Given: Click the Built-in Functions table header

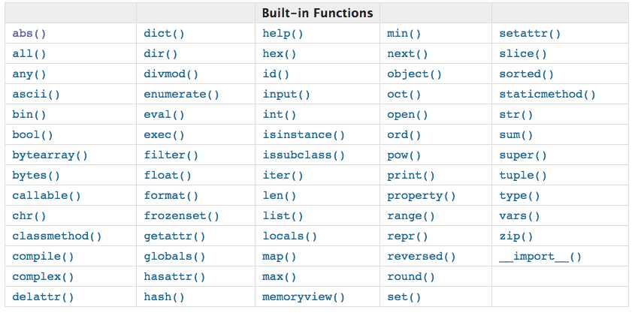Looking at the screenshot, I should 317,14.
